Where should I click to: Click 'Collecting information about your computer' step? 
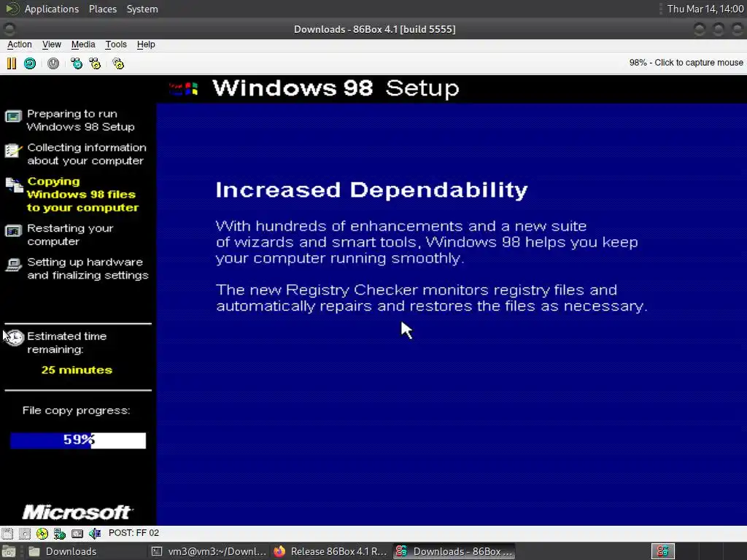click(87, 155)
